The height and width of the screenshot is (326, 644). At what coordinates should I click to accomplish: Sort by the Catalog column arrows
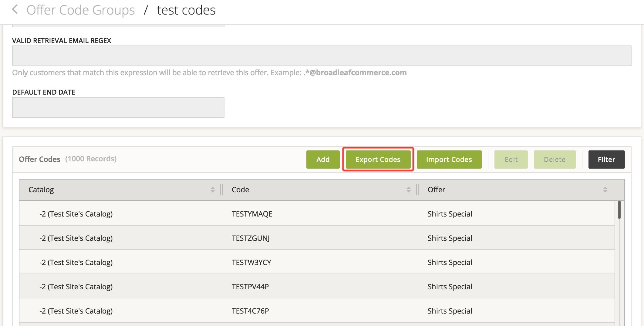[213, 190]
